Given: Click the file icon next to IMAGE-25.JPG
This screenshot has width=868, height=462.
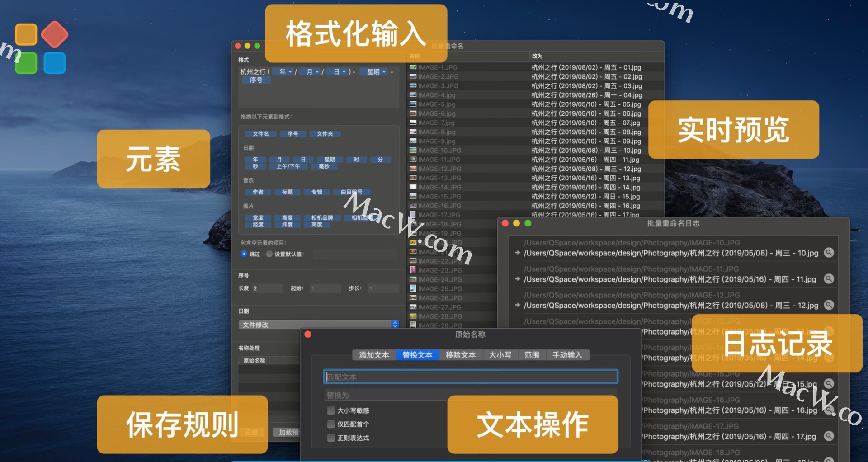Looking at the screenshot, I should (413, 288).
